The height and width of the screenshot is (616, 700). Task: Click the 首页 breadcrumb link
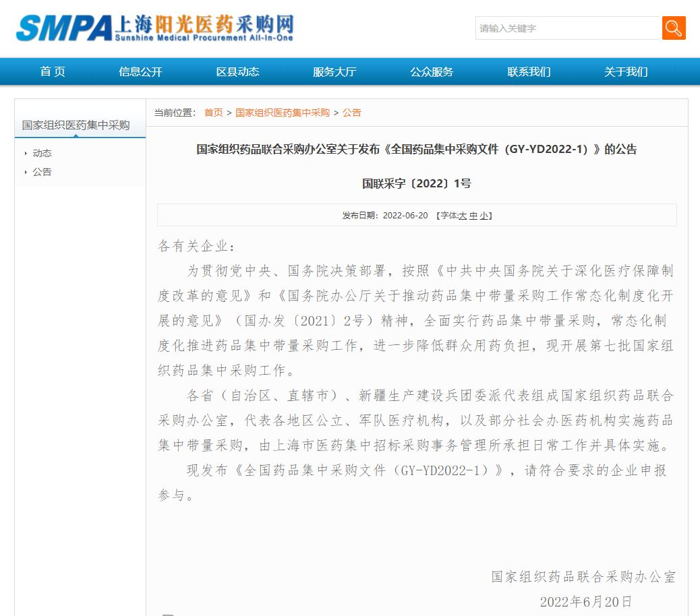213,113
